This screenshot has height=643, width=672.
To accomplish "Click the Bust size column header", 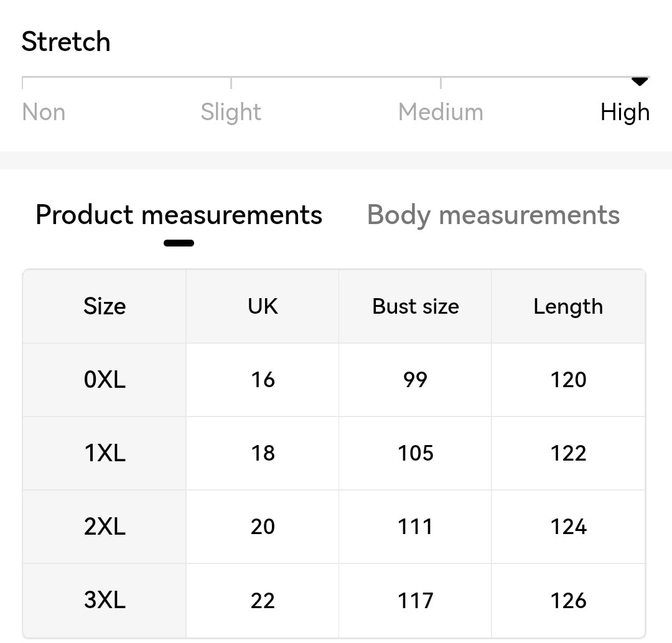I will click(x=415, y=306).
